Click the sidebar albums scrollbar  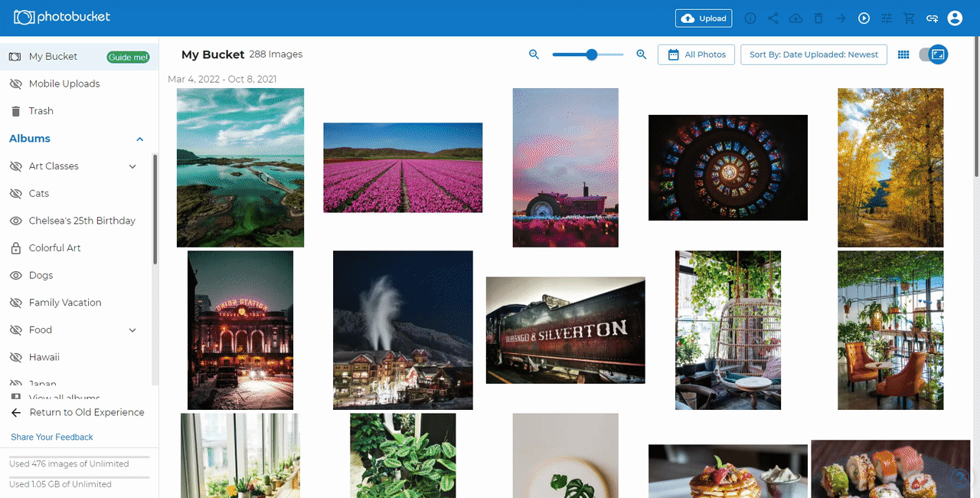click(155, 209)
